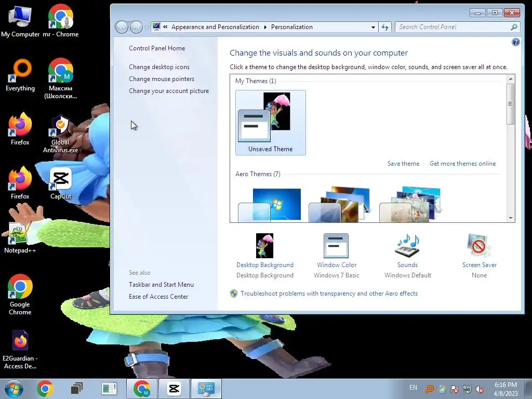Click the Screen Saver icon
Image resolution: width=532 pixels, height=399 pixels.
coord(479,246)
